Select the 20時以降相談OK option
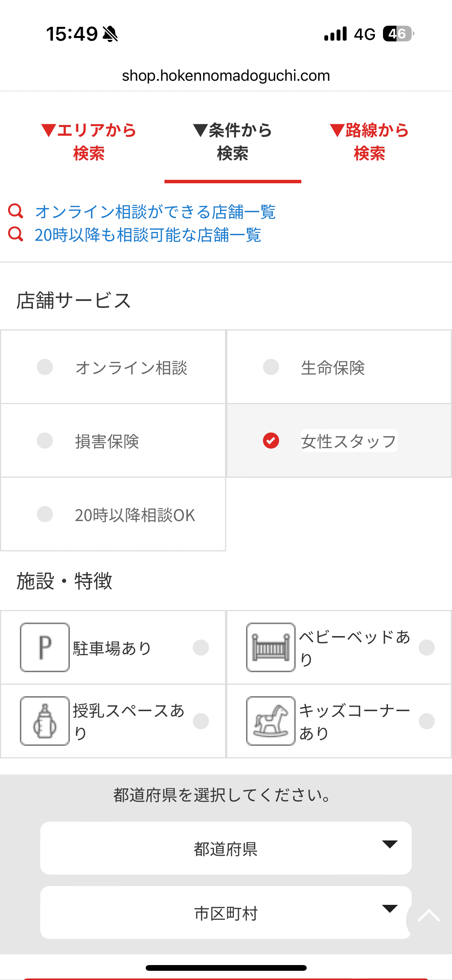The height and width of the screenshot is (980, 452). coord(45,514)
